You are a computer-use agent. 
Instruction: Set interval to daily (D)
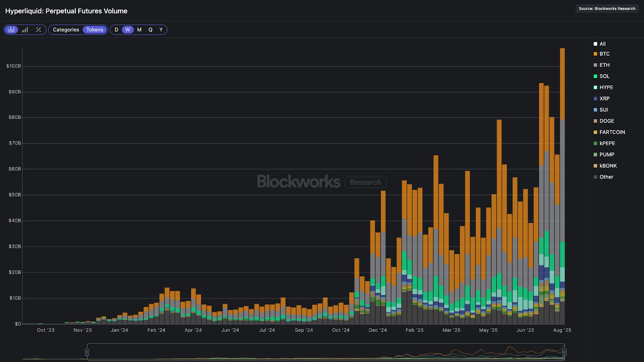tap(116, 30)
